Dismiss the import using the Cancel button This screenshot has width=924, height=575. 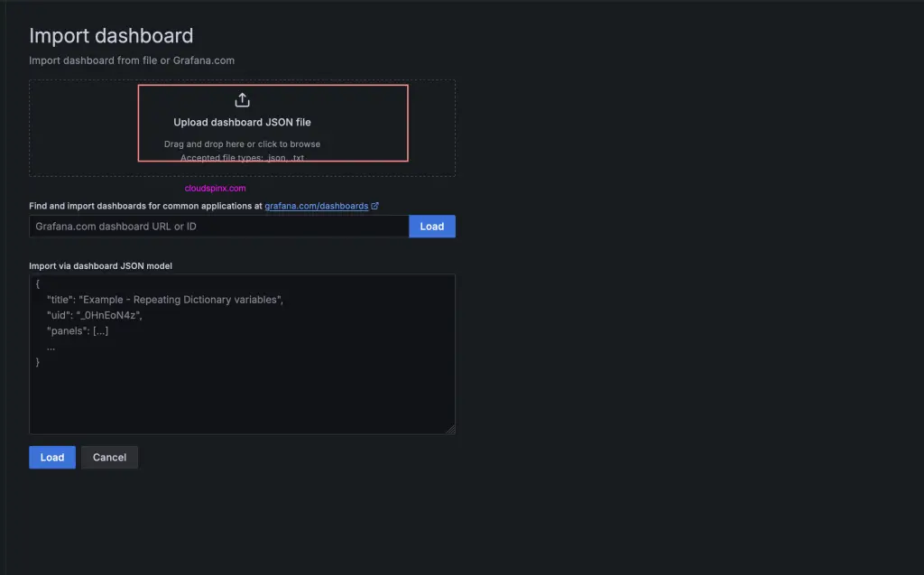(x=109, y=457)
